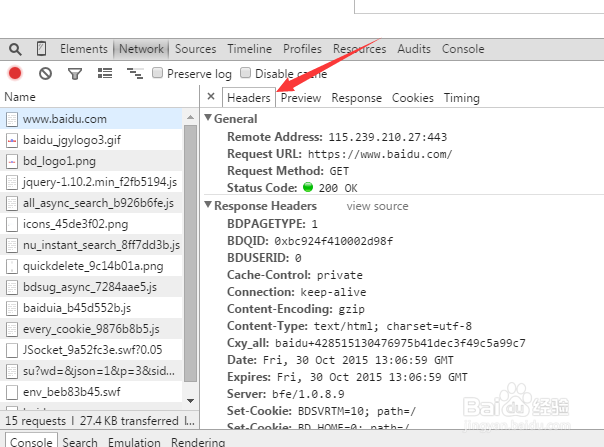The width and height of the screenshot is (604, 447).
Task: Clear the network log with the clear icon
Action: click(x=45, y=73)
